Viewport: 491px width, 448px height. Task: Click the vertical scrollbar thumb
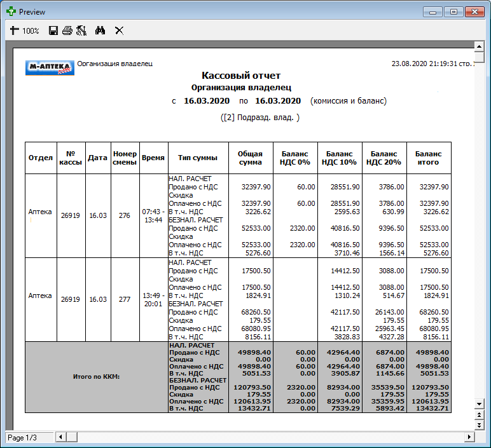coord(479,58)
